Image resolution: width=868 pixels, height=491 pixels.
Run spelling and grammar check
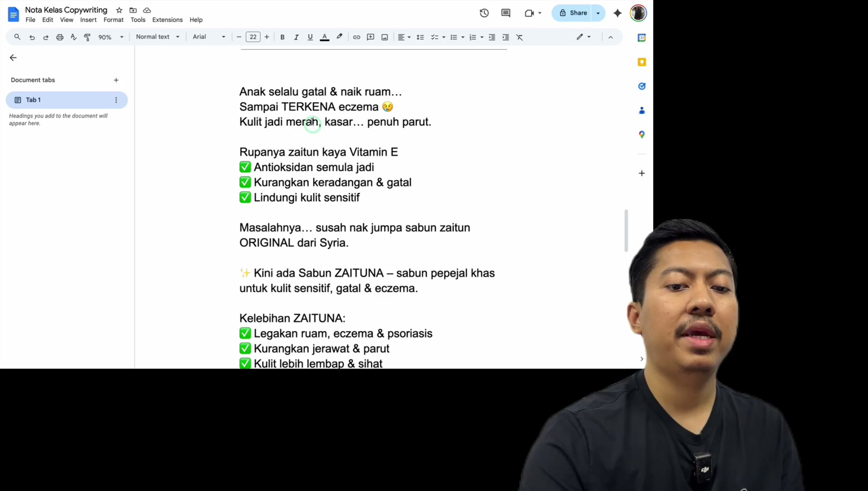point(73,37)
